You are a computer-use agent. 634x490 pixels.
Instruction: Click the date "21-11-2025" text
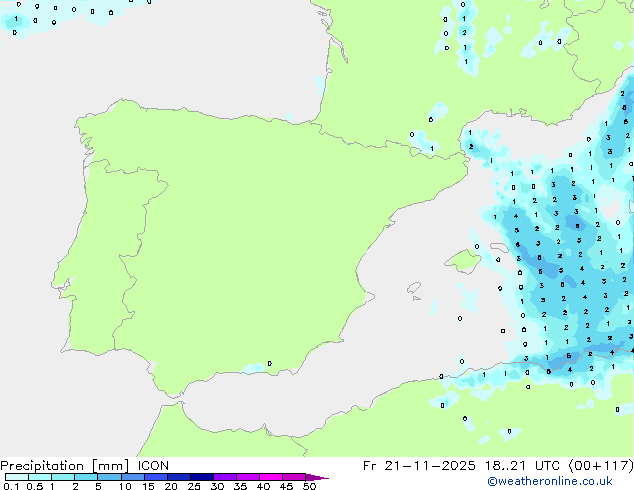coord(430,466)
